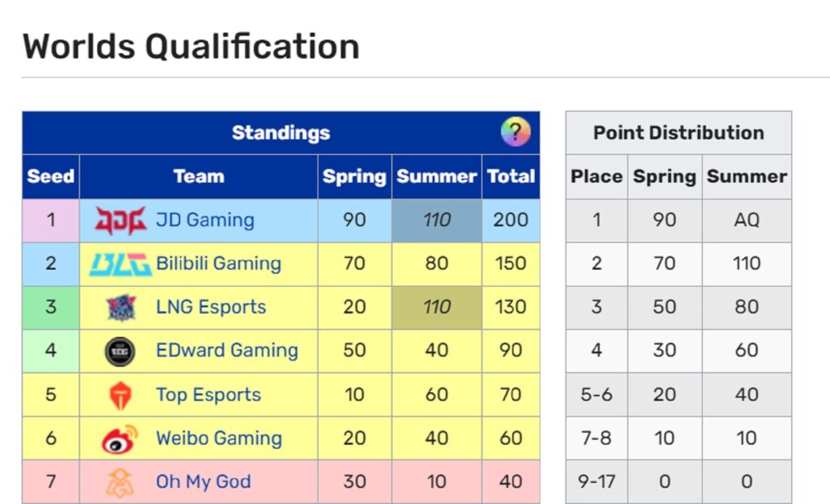Click the Point Distribution table header

coord(678,133)
